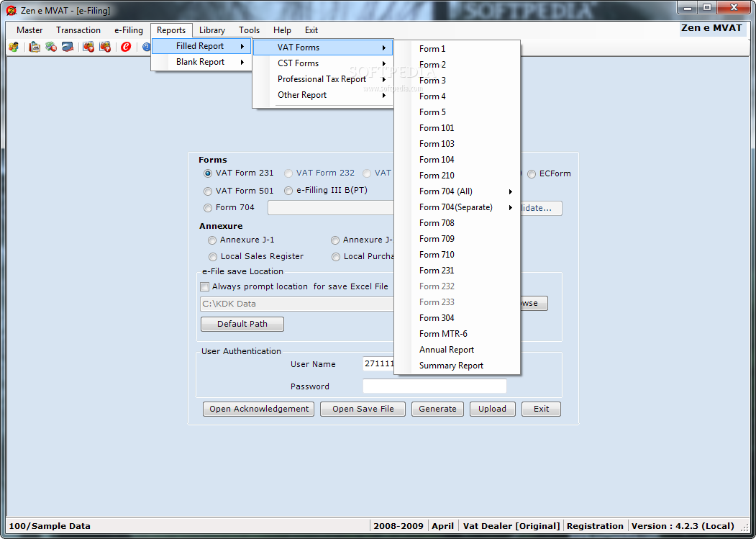Viewport: 756px width, 539px height.
Task: Choose Form 708 menu entry
Action: [x=457, y=223]
